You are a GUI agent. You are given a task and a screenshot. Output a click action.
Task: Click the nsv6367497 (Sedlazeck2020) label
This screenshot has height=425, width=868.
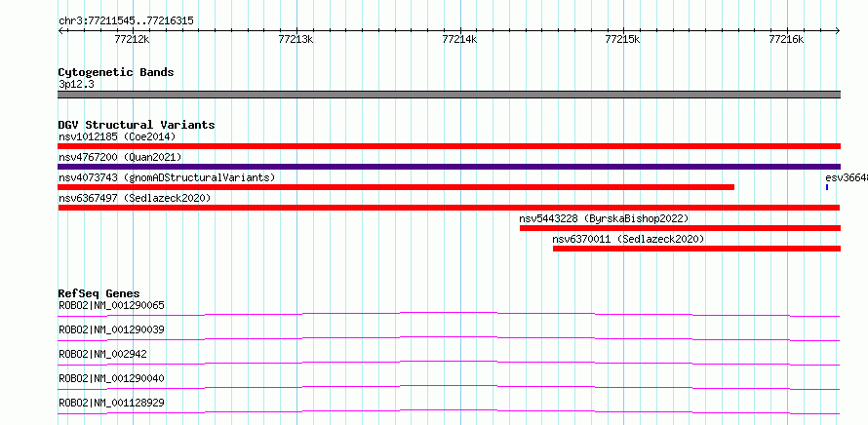pos(135,198)
